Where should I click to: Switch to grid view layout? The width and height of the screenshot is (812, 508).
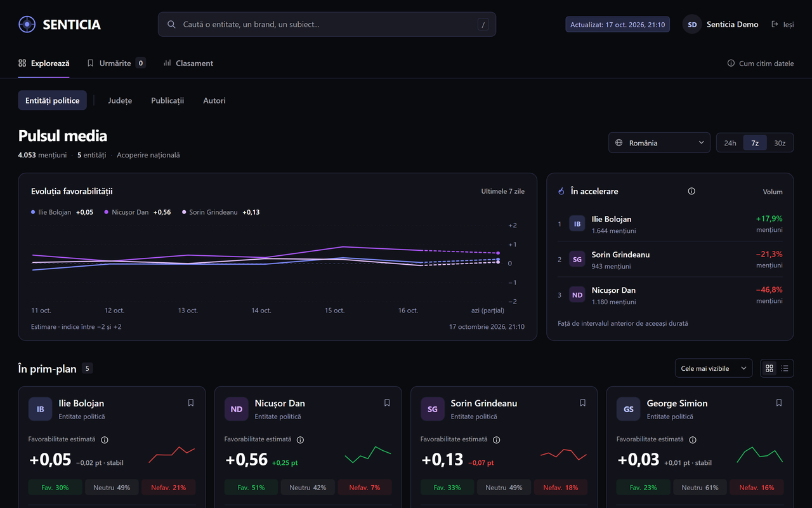point(769,368)
